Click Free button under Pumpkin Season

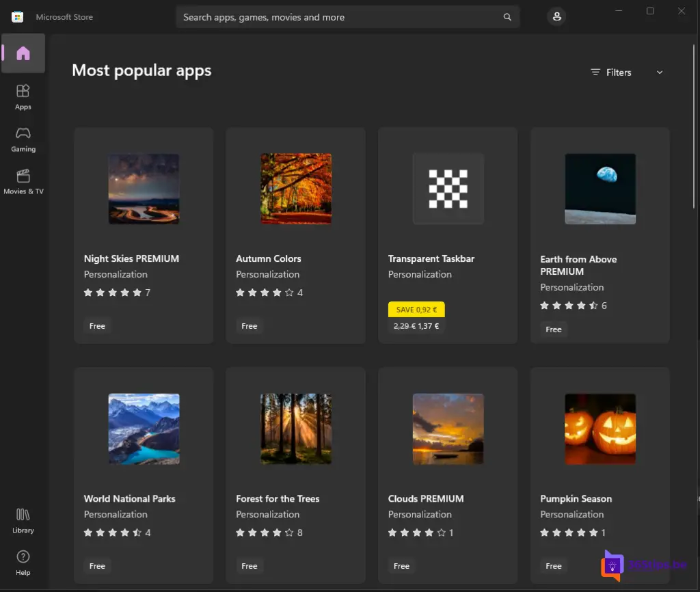(554, 566)
